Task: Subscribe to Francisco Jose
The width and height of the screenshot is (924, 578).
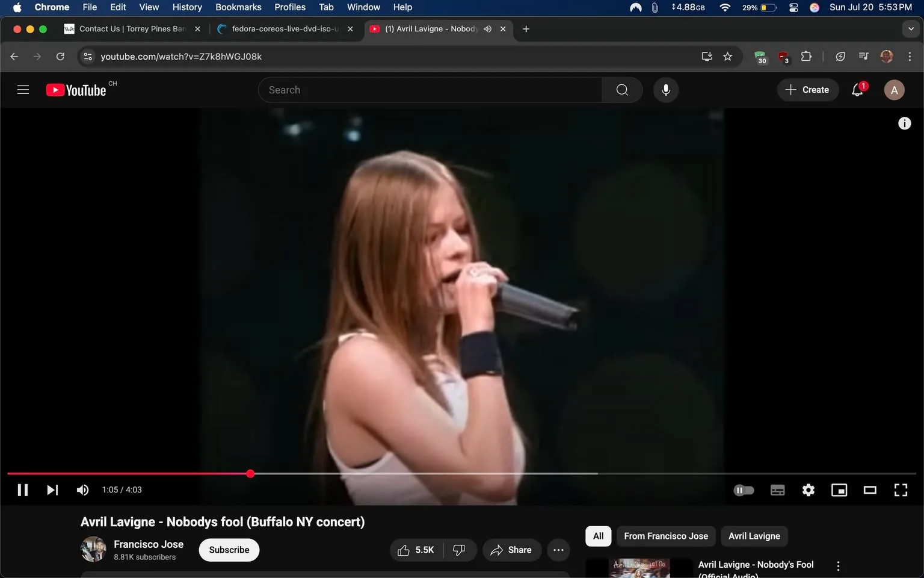Action: point(229,550)
